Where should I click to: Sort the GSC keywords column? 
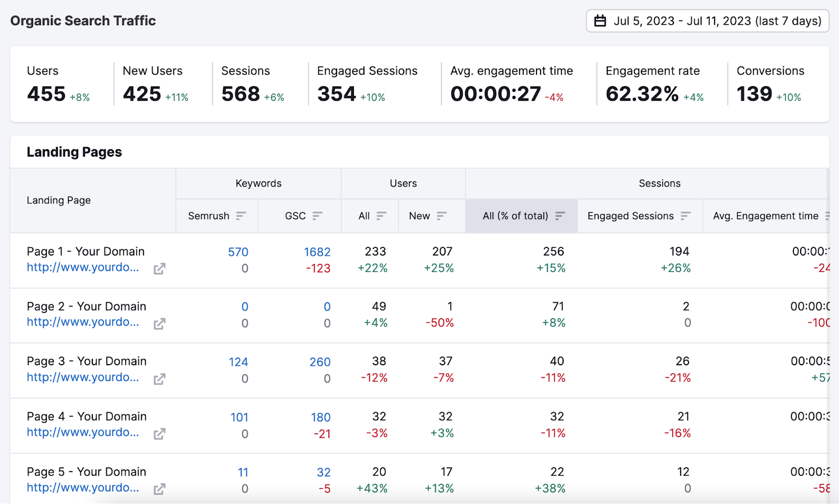coord(317,215)
